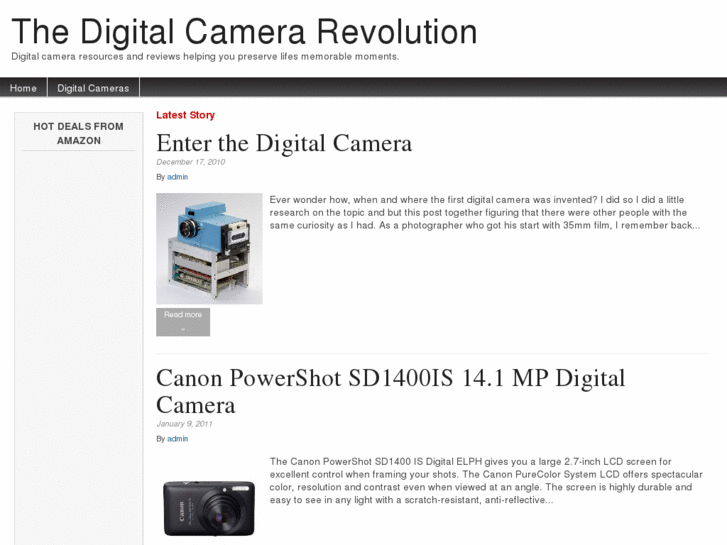
Task: Click The Digital Camera Revolution site title
Action: click(244, 32)
